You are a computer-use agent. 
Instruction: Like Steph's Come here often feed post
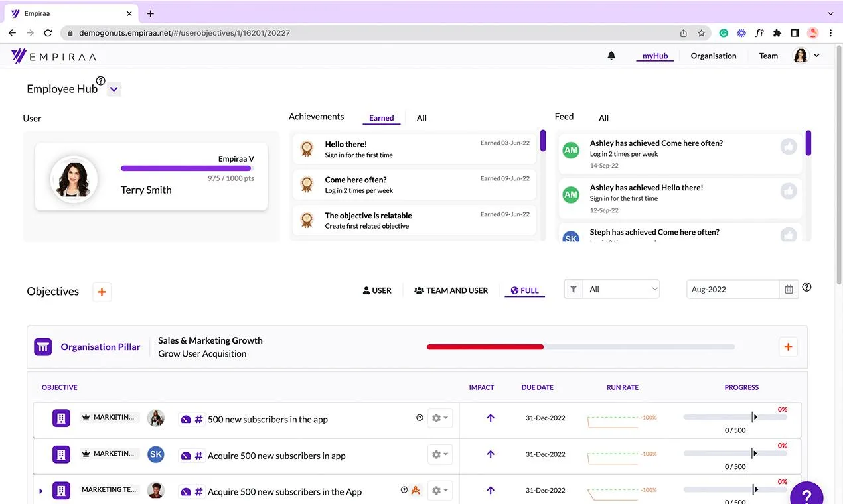[788, 235]
